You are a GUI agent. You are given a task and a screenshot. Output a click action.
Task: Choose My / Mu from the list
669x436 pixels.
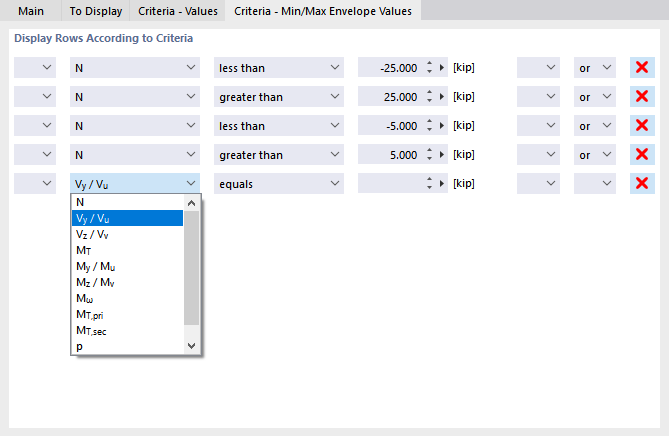[x=128, y=267]
